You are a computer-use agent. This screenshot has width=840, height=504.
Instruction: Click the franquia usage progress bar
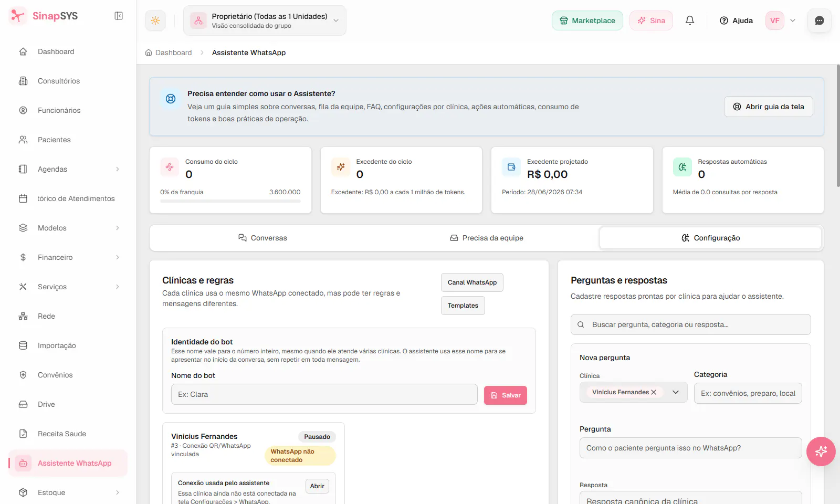coord(230,201)
